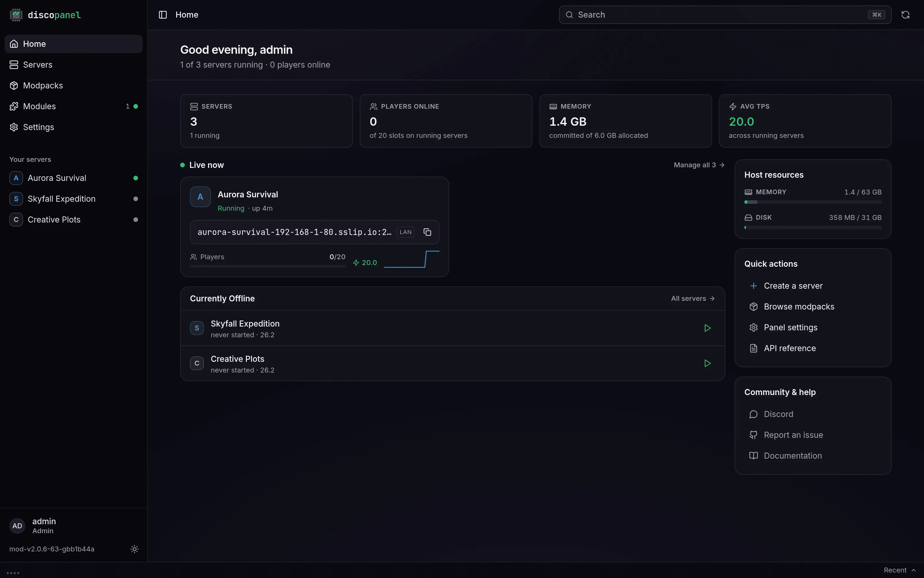Open the Servers page in the sidebar

tap(73, 65)
